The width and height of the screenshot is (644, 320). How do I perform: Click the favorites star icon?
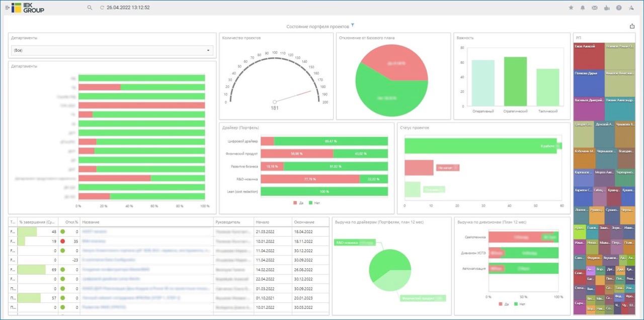571,8
